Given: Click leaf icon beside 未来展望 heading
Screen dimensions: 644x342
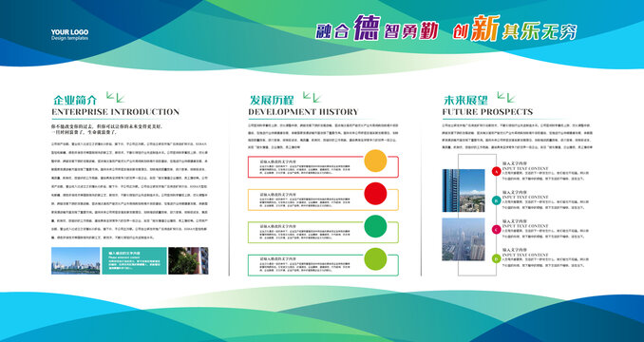Looking at the screenshot, I should click(506, 97).
